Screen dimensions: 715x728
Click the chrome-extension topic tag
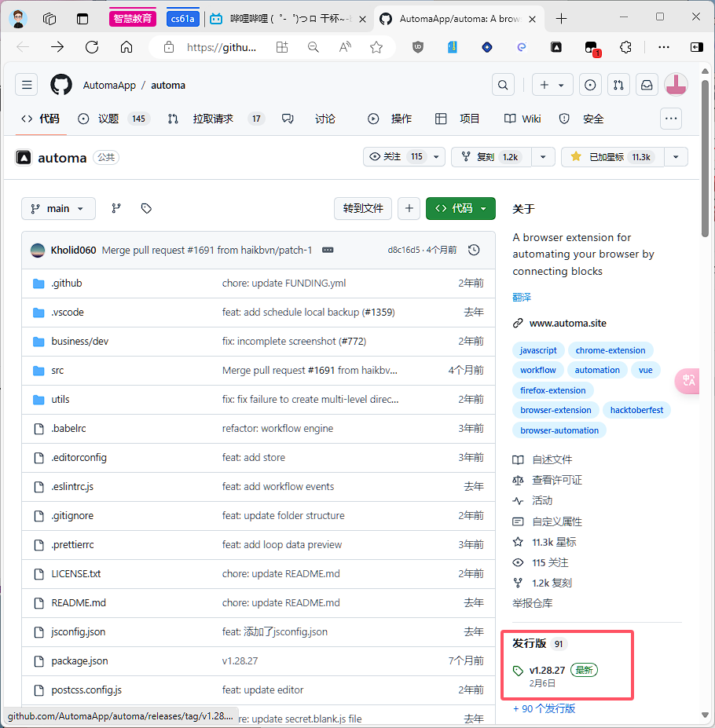pyautogui.click(x=610, y=350)
